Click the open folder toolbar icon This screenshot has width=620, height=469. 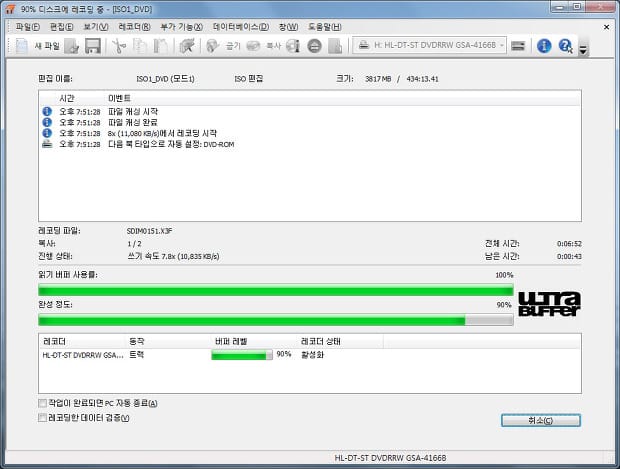tap(73, 46)
